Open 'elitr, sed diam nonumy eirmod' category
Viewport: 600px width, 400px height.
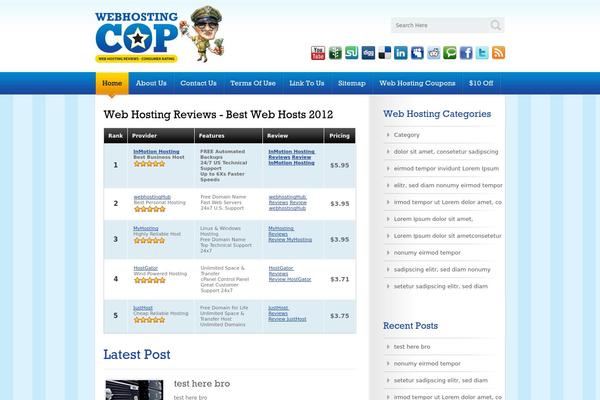tap(448, 186)
